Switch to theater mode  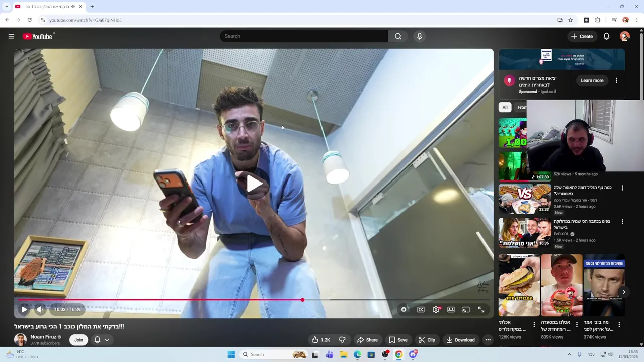click(x=451, y=310)
